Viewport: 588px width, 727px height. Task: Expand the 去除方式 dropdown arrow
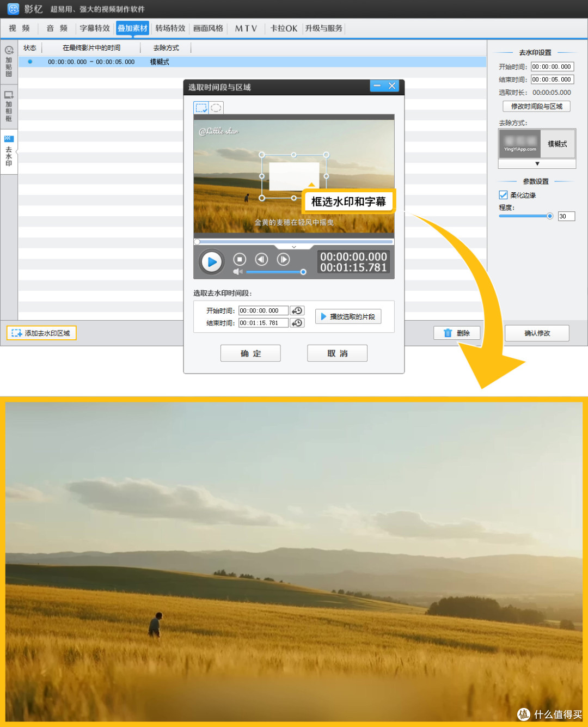pos(537,163)
